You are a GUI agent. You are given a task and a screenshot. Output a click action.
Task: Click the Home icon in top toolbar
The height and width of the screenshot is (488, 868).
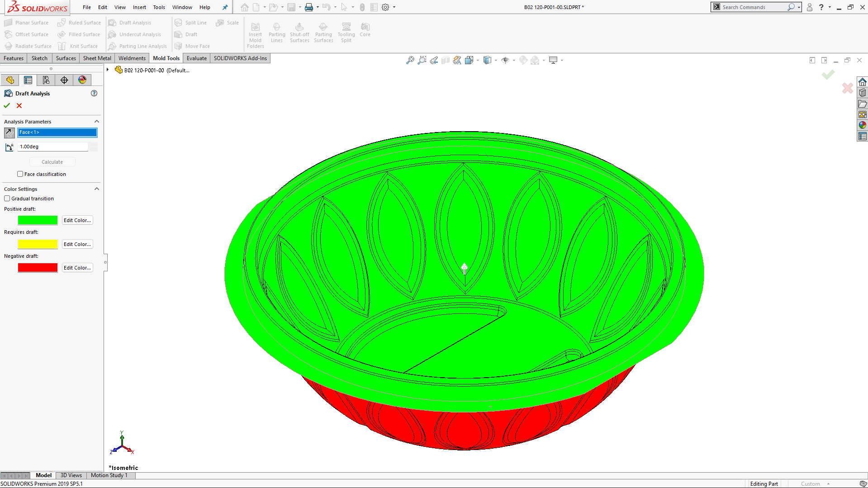(245, 7)
